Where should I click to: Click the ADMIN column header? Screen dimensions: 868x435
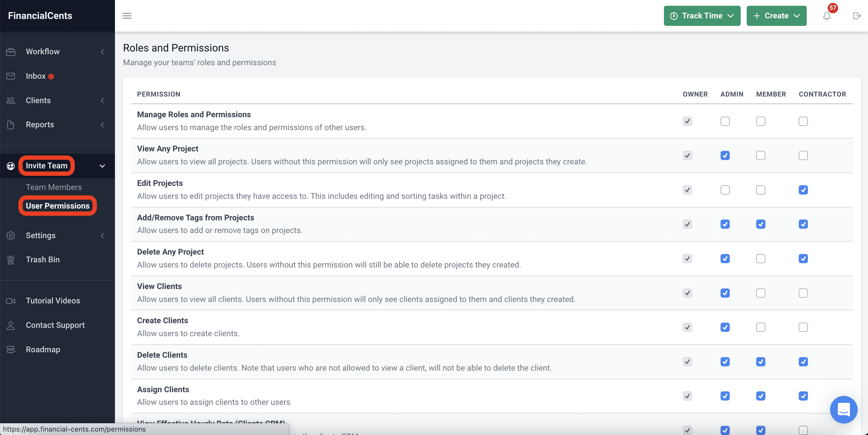731,94
